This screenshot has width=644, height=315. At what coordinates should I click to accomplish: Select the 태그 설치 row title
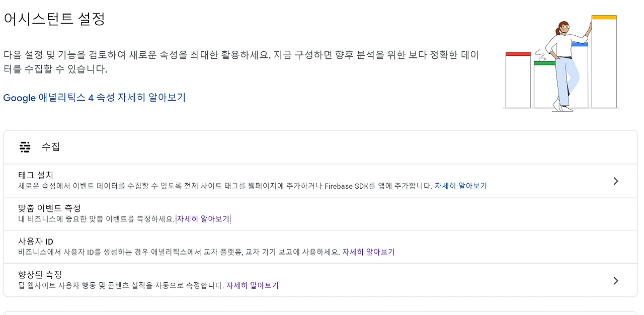(x=36, y=175)
